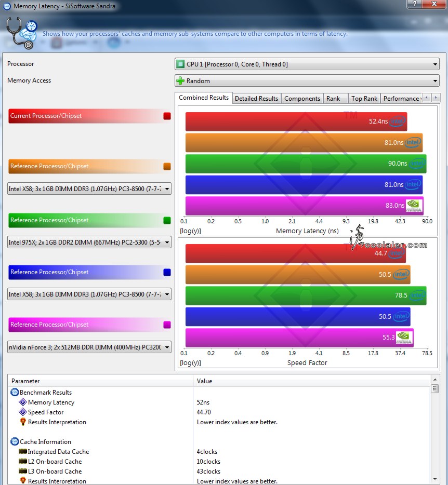This screenshot has height=485, width=448.
Task: Click the Intel logo on the 52.4ns bar
Action: click(398, 122)
